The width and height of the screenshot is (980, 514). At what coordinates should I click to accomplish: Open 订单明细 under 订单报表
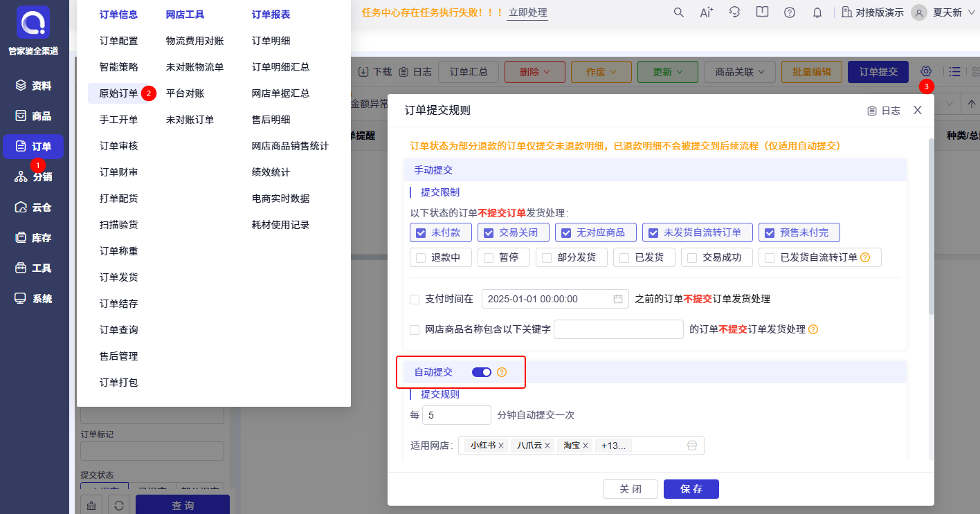tap(271, 41)
